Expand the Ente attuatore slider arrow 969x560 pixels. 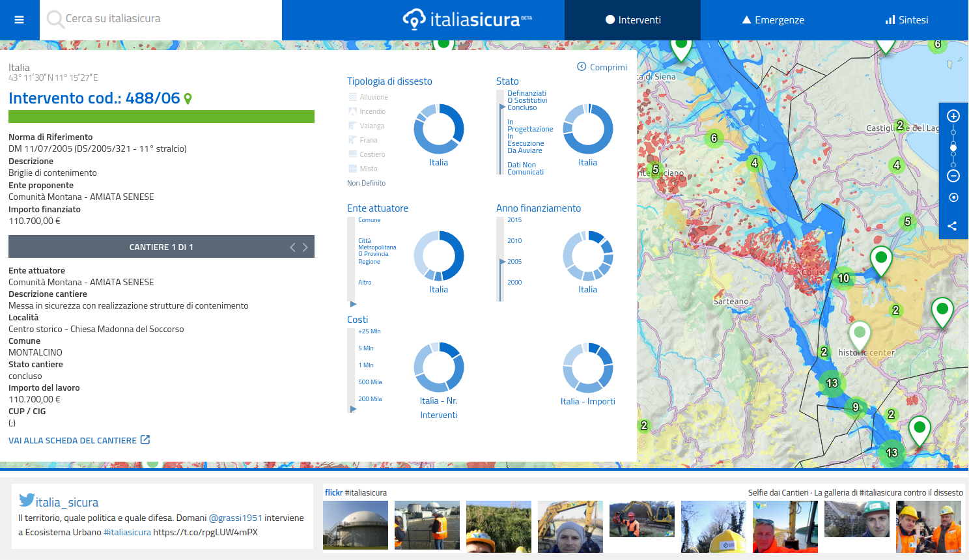(x=353, y=304)
